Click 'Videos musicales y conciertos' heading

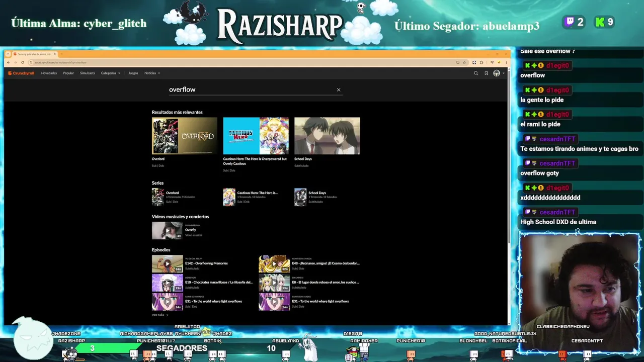(180, 217)
